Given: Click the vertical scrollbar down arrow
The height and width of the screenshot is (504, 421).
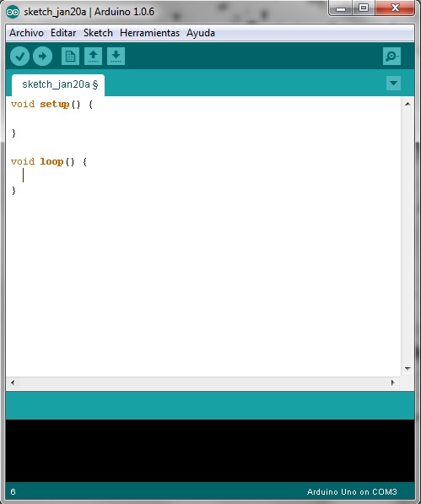Looking at the screenshot, I should pos(408,369).
